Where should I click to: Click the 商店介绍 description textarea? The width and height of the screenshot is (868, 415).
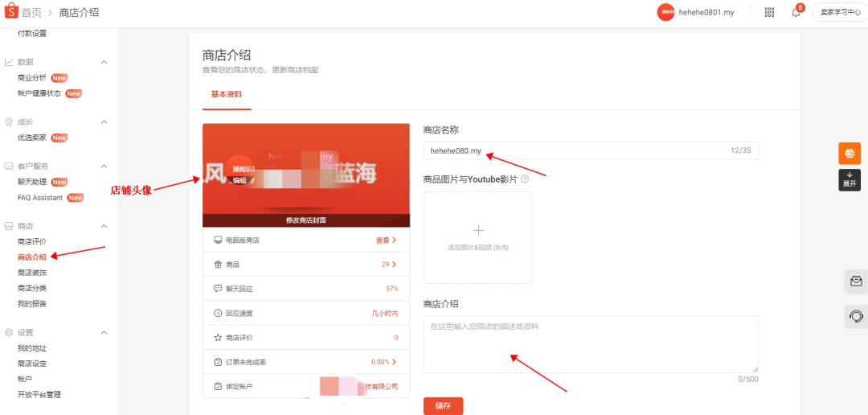click(x=591, y=344)
